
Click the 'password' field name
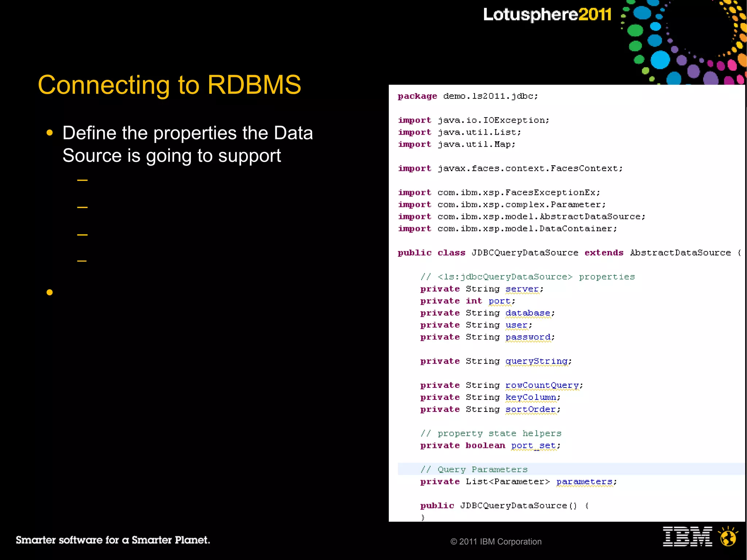click(528, 337)
